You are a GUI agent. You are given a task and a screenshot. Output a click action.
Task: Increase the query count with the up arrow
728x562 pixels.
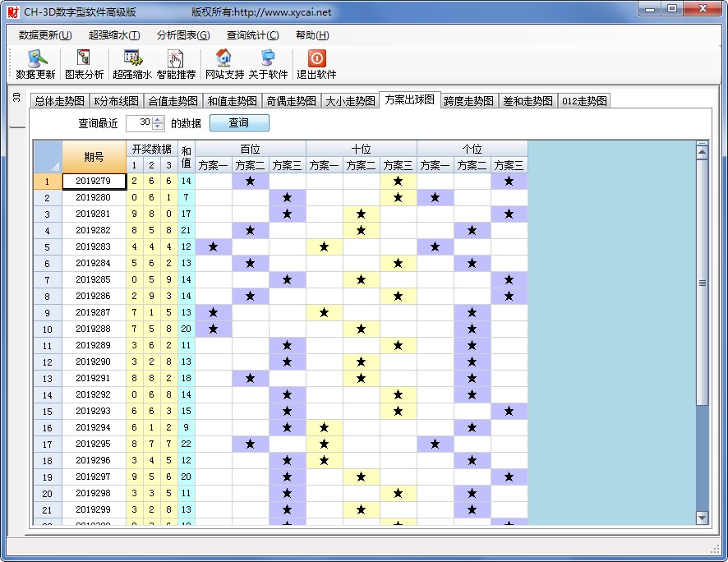tap(156, 118)
